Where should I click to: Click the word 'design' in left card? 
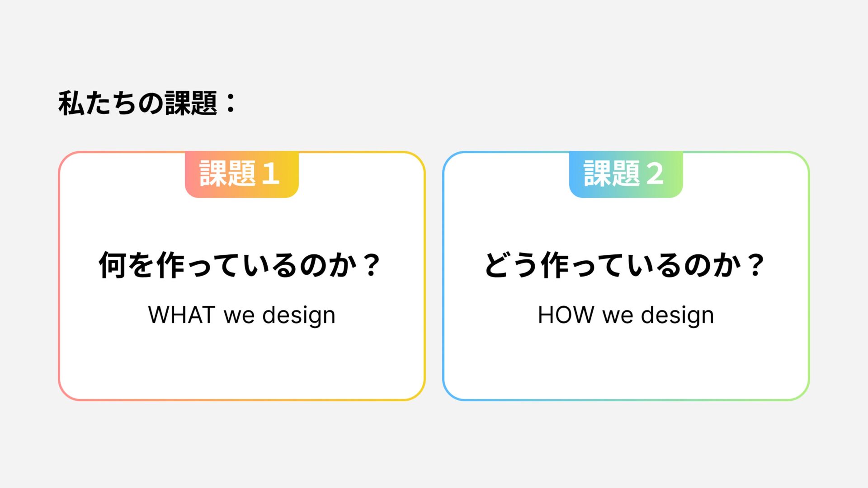click(x=299, y=316)
